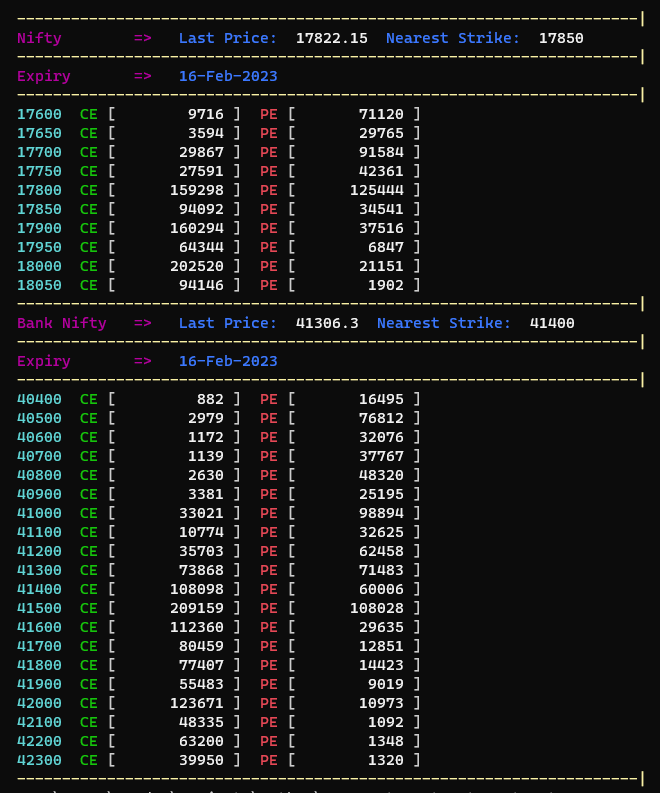This screenshot has width=660, height=793.
Task: Click PE value 34541
Action: pyautogui.click(x=381, y=209)
